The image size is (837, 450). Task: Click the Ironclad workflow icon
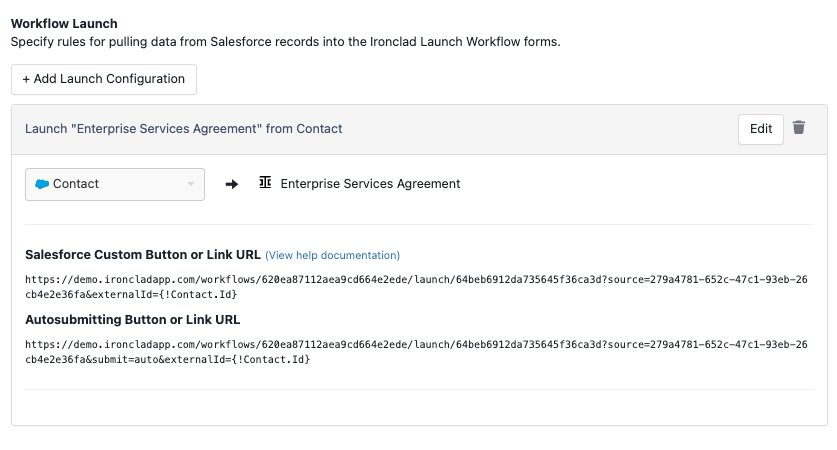click(x=265, y=183)
